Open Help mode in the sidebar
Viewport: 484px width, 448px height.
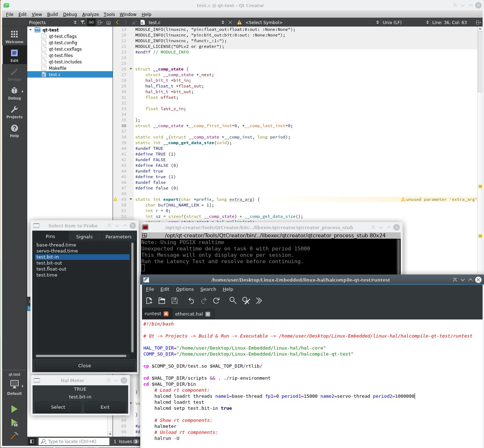tap(14, 131)
